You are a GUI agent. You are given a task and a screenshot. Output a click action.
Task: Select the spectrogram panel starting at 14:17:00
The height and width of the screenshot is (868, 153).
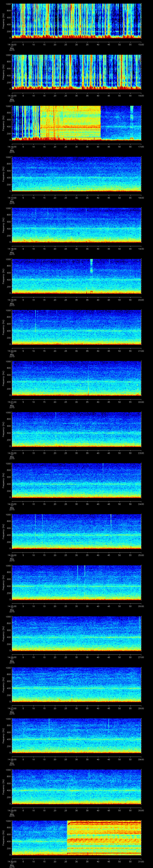click(76, 174)
